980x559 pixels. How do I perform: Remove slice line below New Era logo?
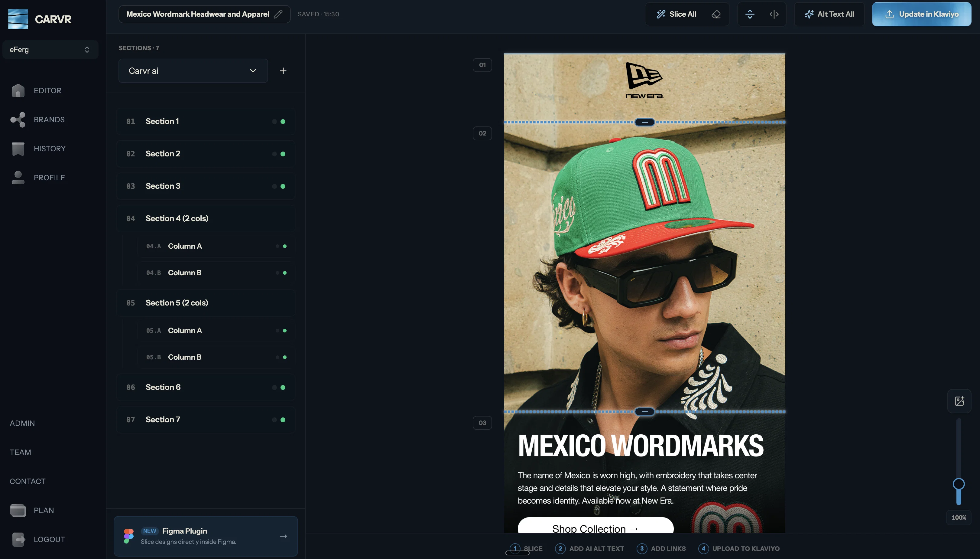click(x=644, y=122)
